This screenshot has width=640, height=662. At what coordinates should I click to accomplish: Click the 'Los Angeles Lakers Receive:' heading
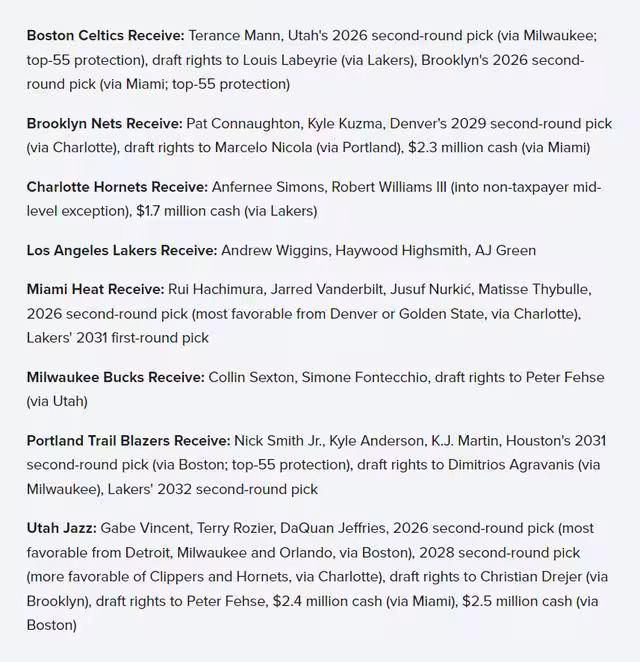(x=122, y=250)
